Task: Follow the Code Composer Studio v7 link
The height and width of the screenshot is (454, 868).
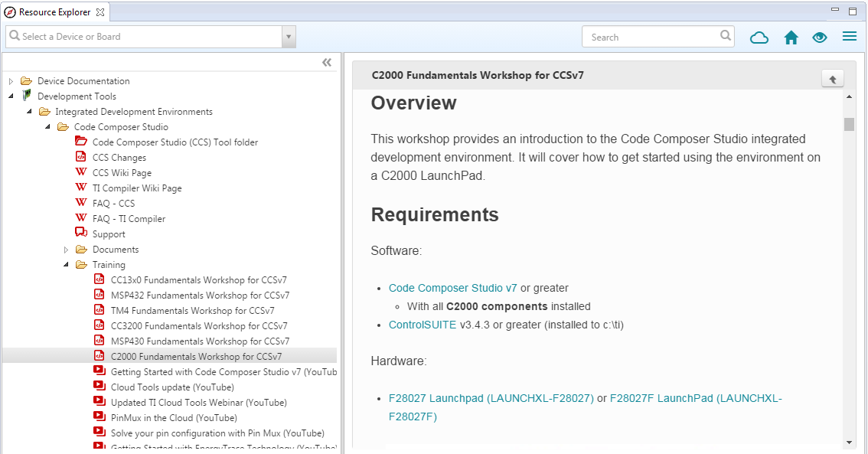Action: click(x=452, y=288)
